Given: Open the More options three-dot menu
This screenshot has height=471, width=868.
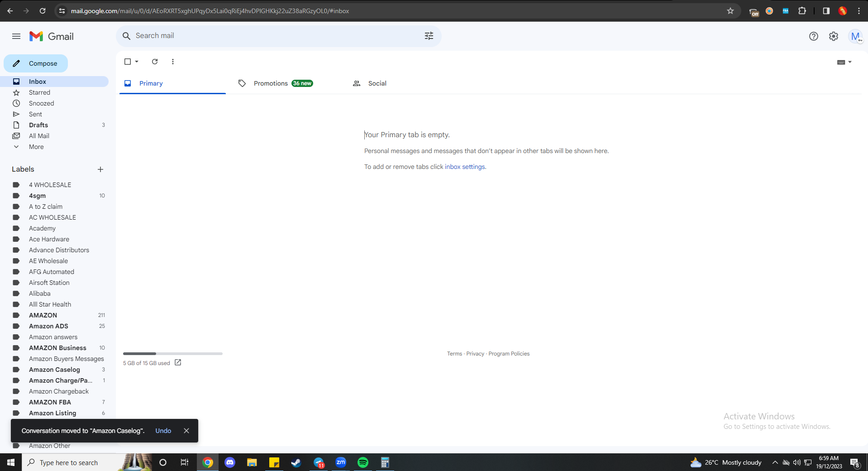Looking at the screenshot, I should click(173, 62).
